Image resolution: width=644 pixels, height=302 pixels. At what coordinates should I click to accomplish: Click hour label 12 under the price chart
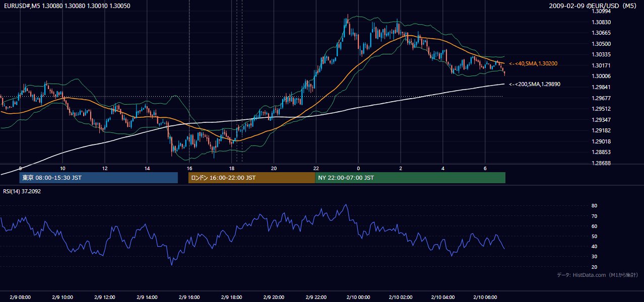tap(105, 168)
